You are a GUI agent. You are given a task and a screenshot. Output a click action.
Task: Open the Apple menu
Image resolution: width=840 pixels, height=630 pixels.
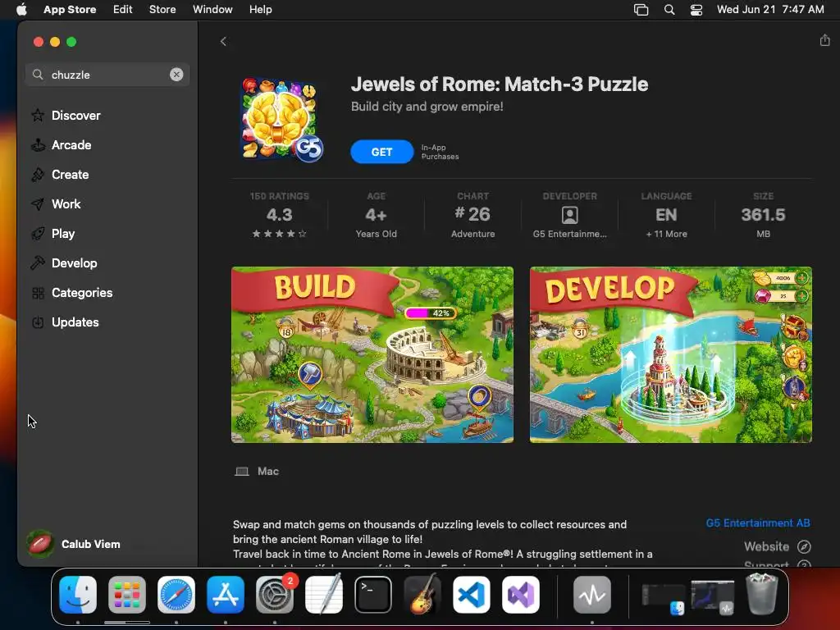pyautogui.click(x=21, y=9)
